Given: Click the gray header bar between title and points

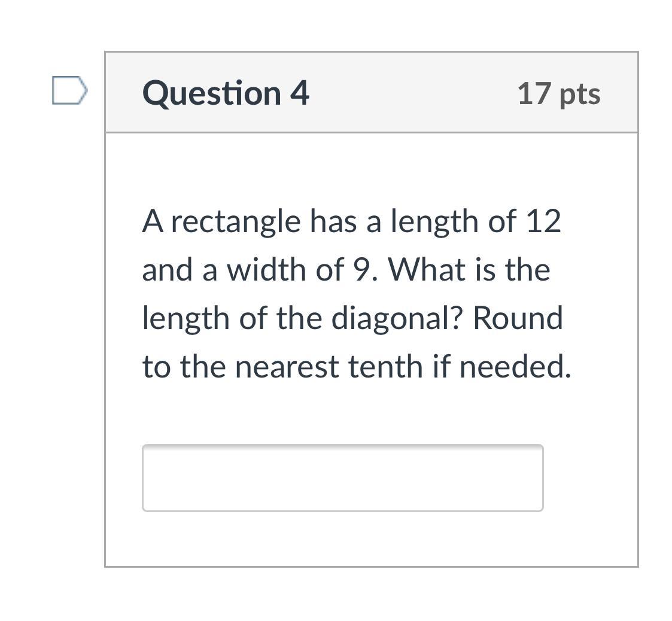Looking at the screenshot, I should [413, 93].
